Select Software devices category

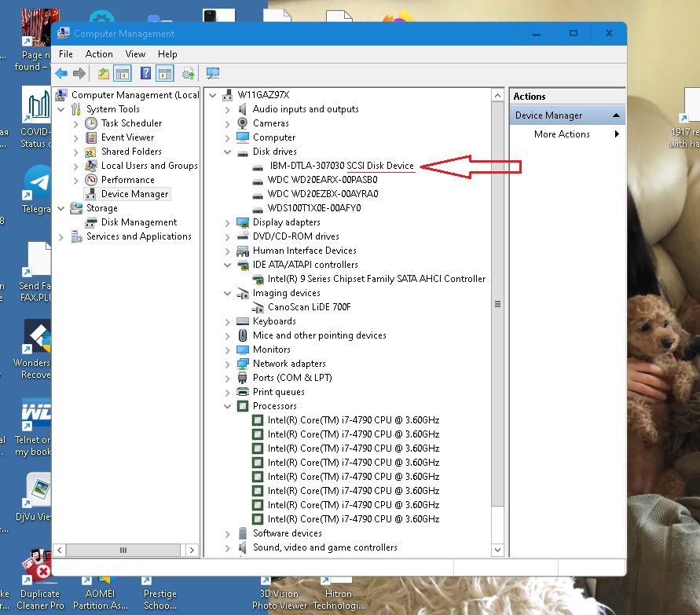(287, 533)
